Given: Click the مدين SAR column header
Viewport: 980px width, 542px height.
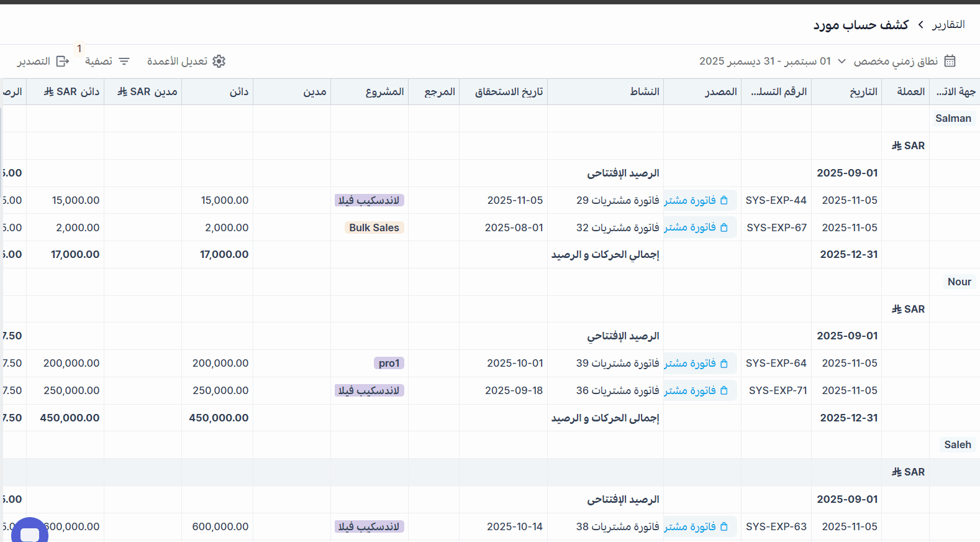Looking at the screenshot, I should [x=143, y=92].
